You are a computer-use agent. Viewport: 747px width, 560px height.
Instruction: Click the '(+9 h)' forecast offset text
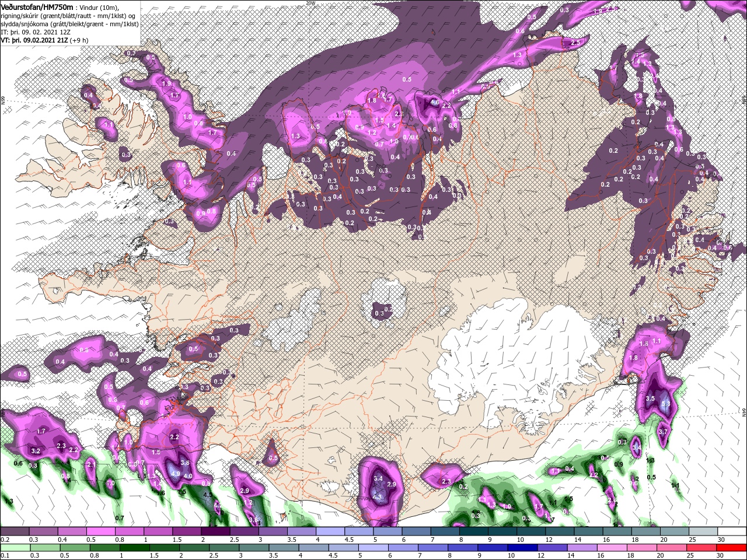[x=79, y=40]
